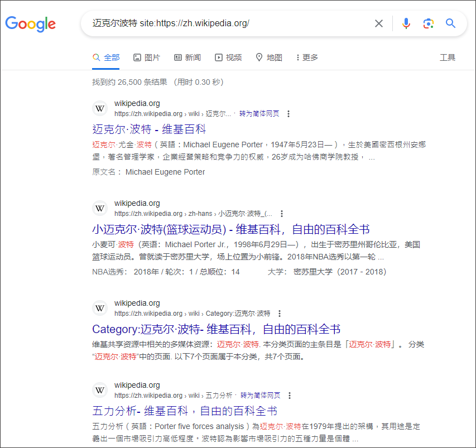Viewport: 476px width, 448px height.
Task: Open 小迈克尔·波特(篮球运动员) result link
Action: (230, 229)
